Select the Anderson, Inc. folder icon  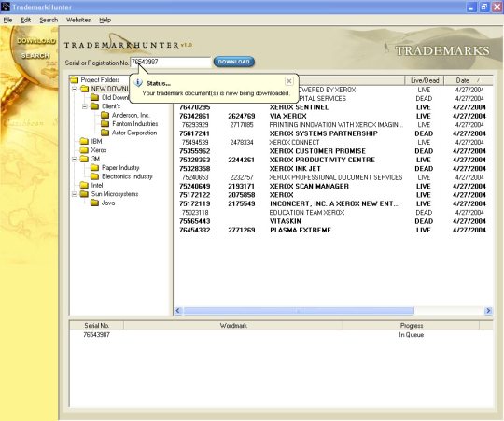coord(105,115)
